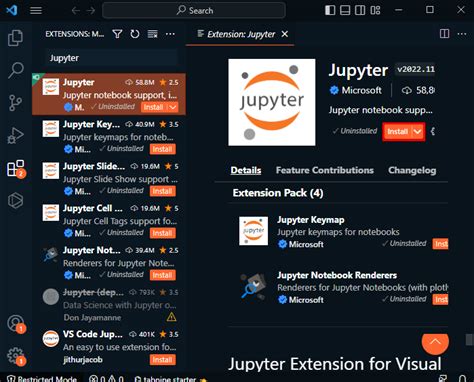Select the Jupyter Keymap list entry
Viewport: 474px width, 382px height.
click(x=109, y=136)
